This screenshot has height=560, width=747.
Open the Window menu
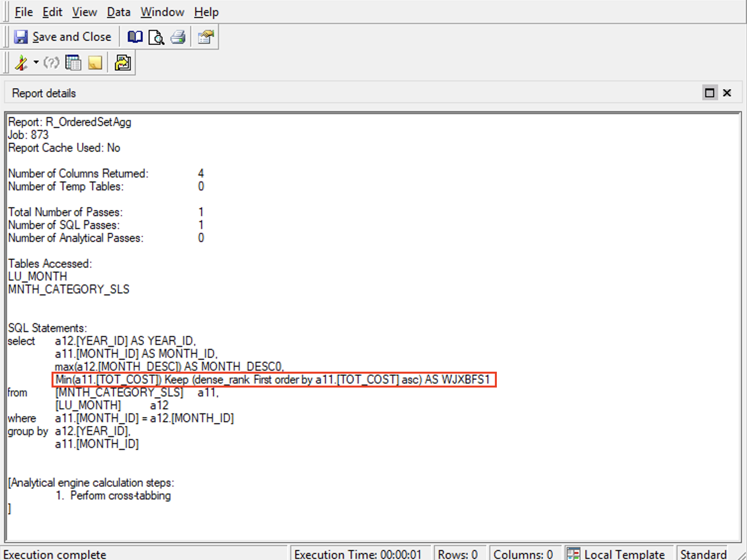(162, 11)
